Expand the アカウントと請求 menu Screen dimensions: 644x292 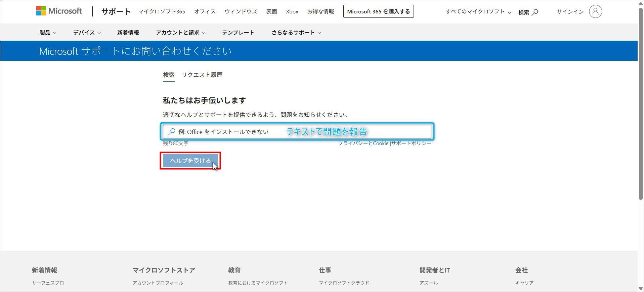point(180,33)
